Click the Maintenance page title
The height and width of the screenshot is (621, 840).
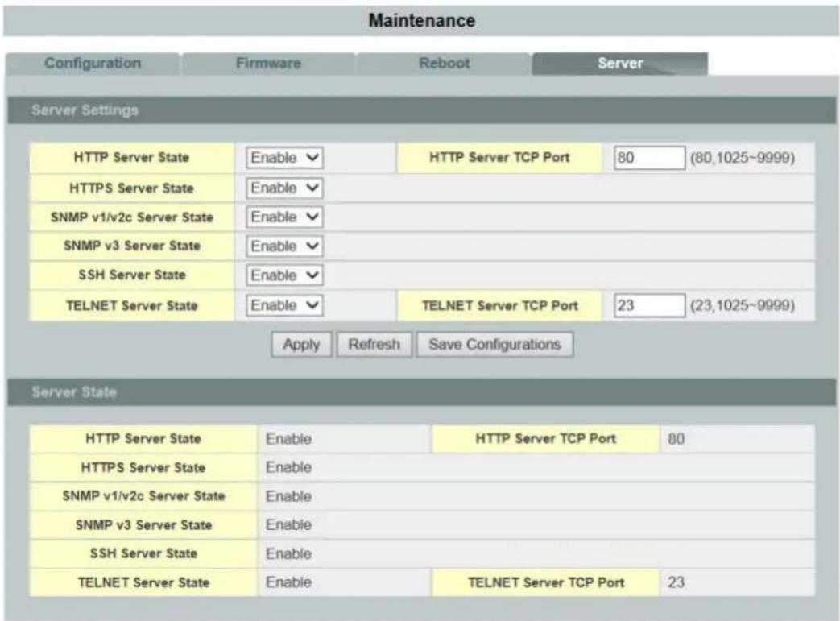coord(421,20)
